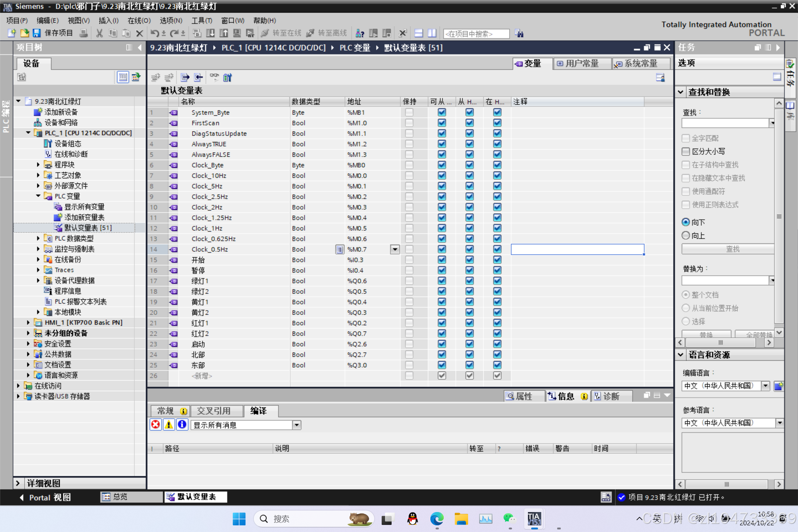
Task: Open the show all messages dropdown
Action: click(297, 425)
